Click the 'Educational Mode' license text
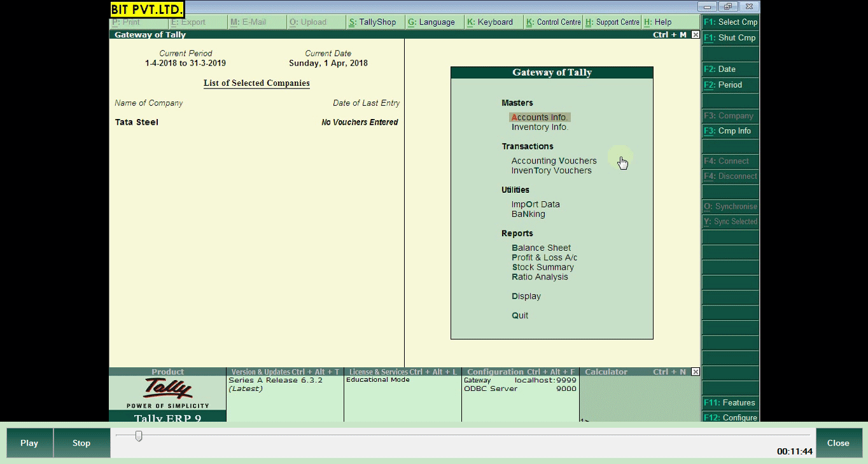This screenshot has width=868, height=464. coord(378,380)
